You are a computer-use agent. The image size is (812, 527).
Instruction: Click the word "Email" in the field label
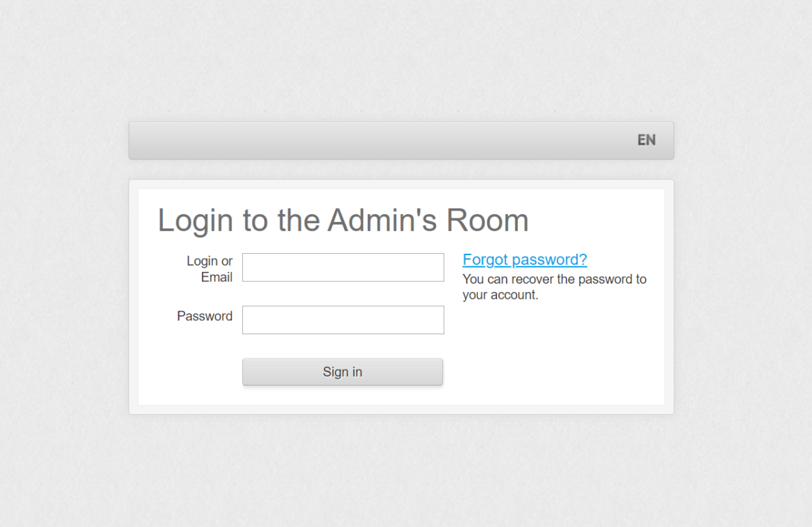217,277
